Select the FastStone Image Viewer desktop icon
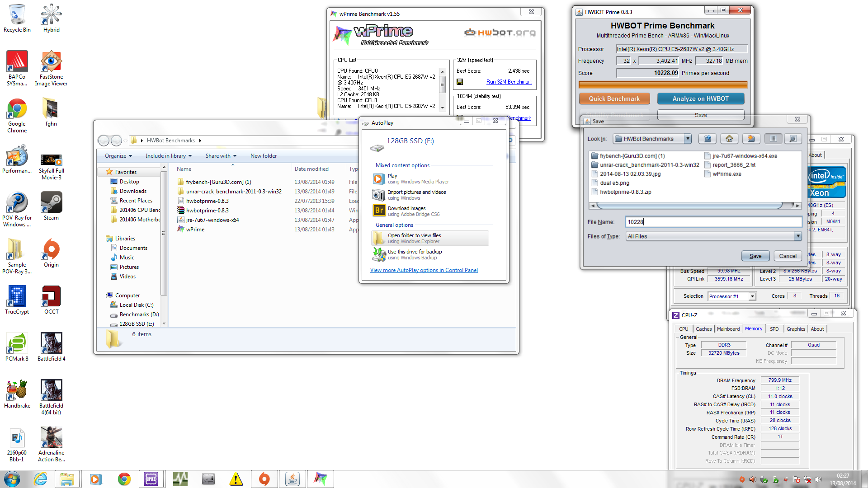 pyautogui.click(x=51, y=69)
